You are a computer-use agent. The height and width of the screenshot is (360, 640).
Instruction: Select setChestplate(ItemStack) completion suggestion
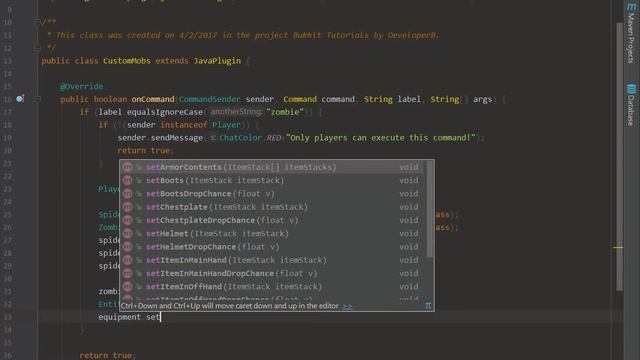click(x=273, y=207)
